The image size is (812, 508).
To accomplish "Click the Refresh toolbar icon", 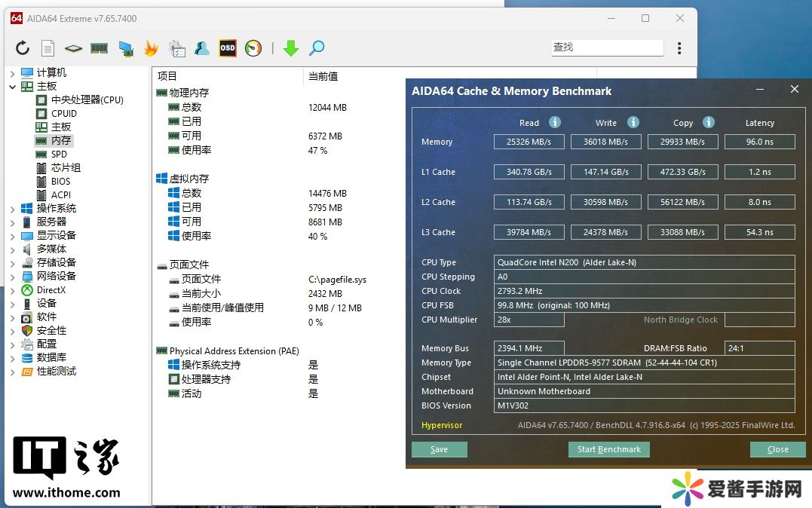I will tap(23, 48).
